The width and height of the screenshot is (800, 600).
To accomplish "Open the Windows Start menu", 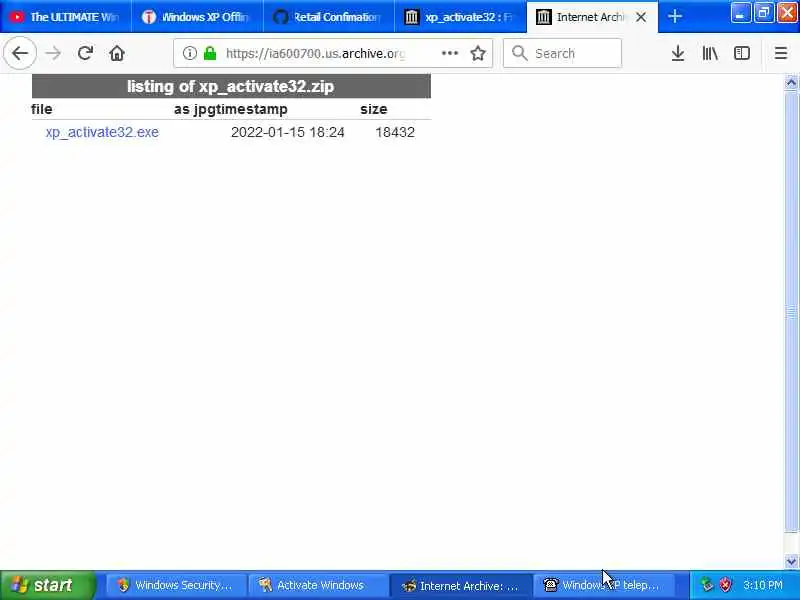I will pos(47,585).
